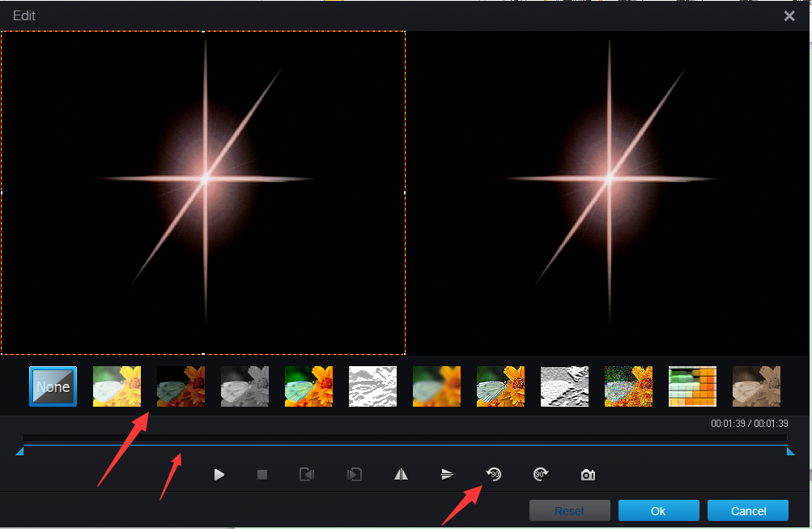Click the Edit dialog title text
812x529 pixels.
[x=23, y=15]
